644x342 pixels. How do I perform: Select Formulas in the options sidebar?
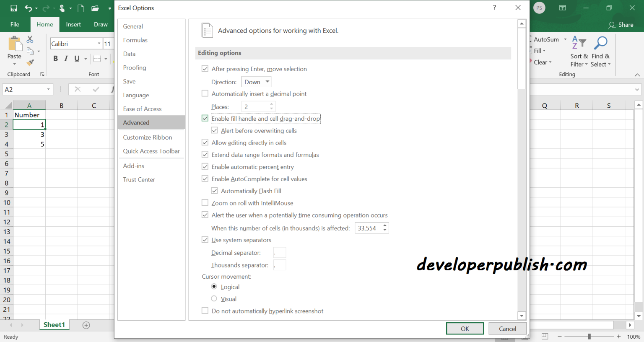tap(135, 40)
